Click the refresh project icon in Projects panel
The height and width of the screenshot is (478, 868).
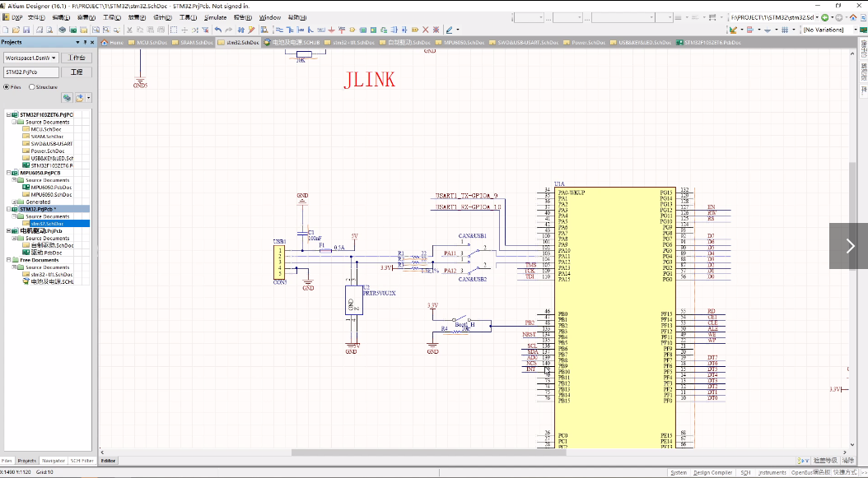pos(67,98)
